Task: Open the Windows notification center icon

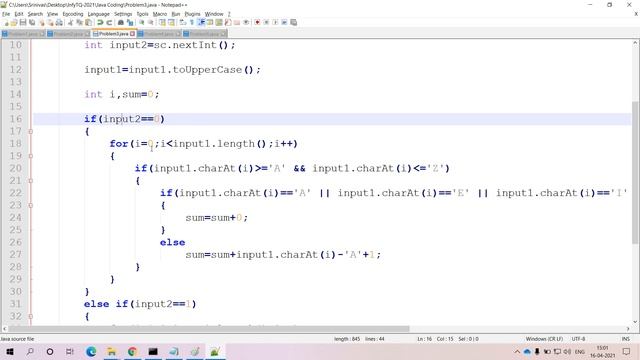Action: tap(627, 351)
